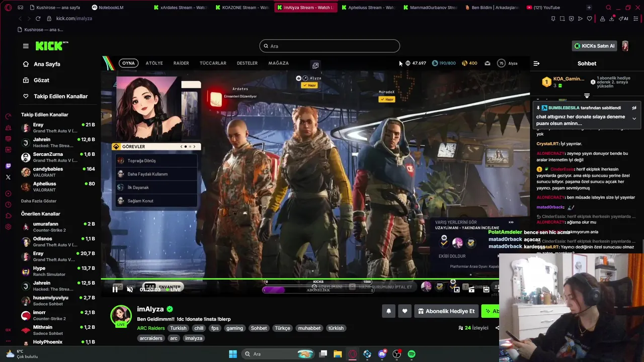Viewport: 644px width, 362px height.
Task: Click the stream progress bar
Action: tap(300, 279)
